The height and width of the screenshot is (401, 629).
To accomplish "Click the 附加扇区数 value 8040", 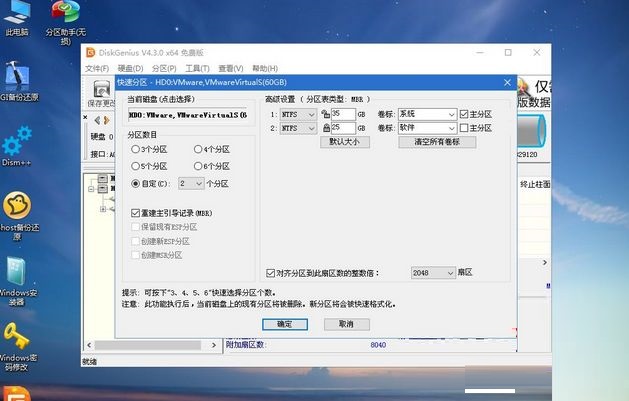I will click(x=378, y=345).
